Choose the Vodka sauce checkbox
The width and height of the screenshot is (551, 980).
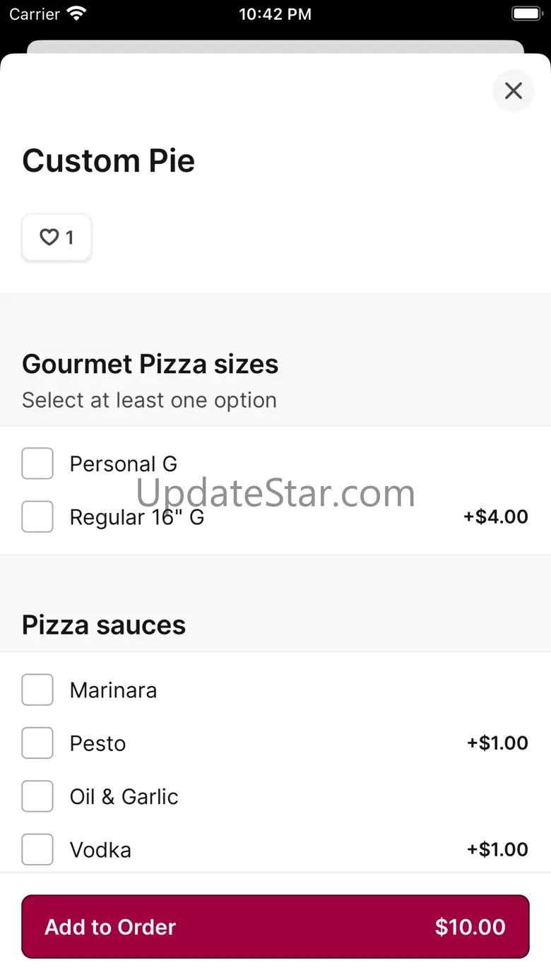(x=37, y=849)
